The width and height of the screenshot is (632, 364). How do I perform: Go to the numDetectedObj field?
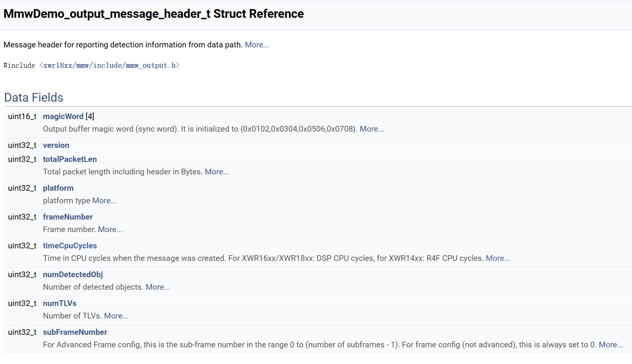click(x=73, y=275)
